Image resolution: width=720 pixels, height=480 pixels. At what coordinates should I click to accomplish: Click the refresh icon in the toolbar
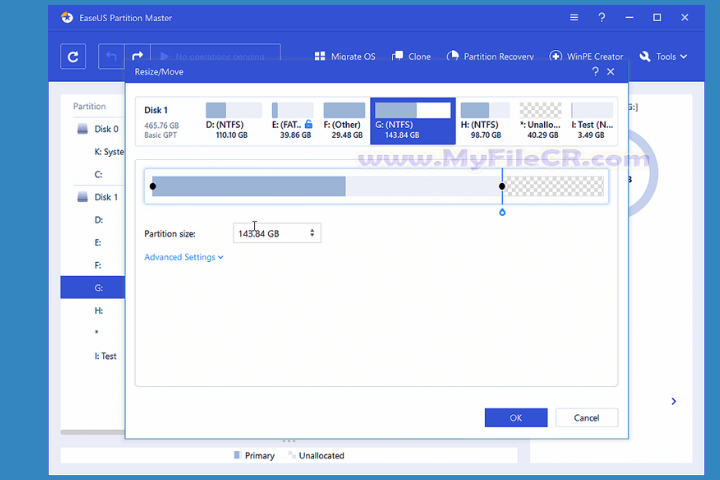tap(73, 56)
